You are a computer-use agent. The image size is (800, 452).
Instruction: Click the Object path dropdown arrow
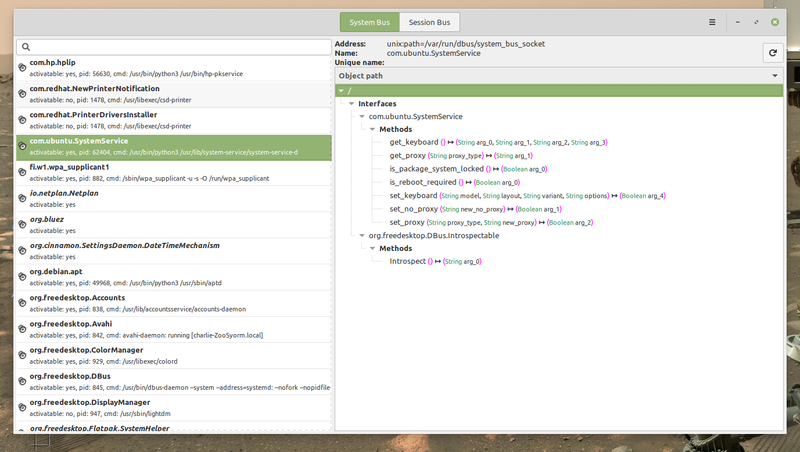pyautogui.click(x=775, y=76)
